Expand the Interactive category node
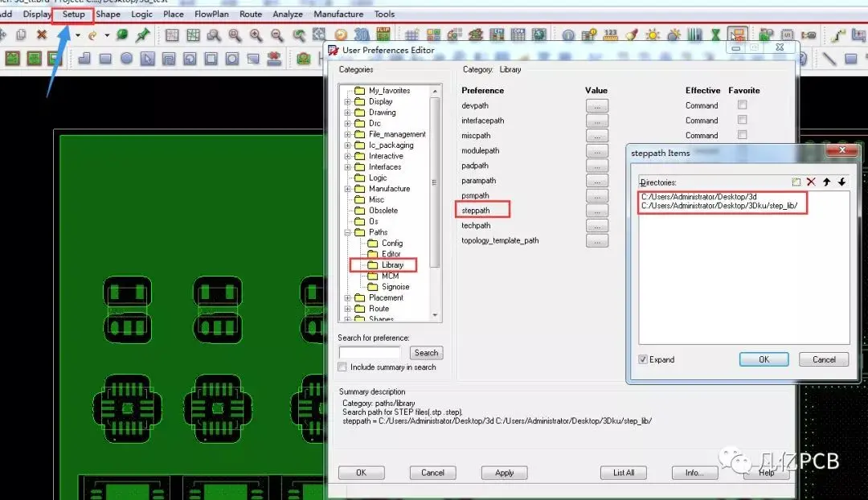The width and height of the screenshot is (868, 500). coord(348,156)
